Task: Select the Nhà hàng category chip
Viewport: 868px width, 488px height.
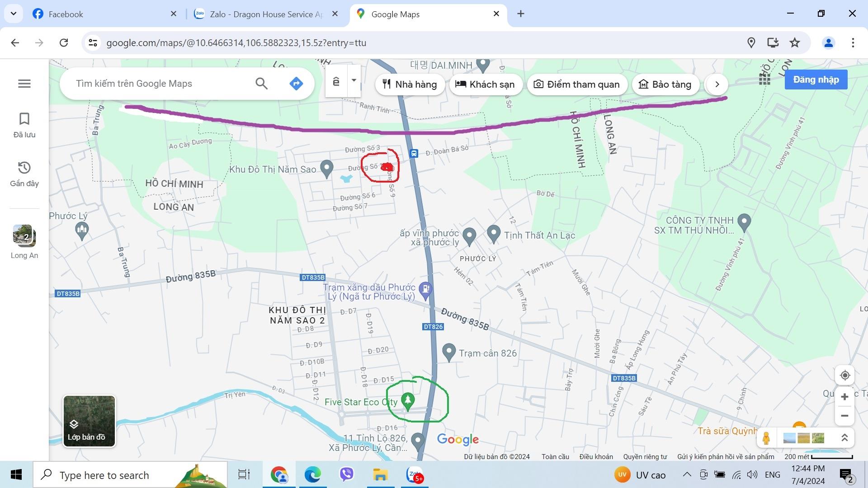Action: (x=410, y=84)
